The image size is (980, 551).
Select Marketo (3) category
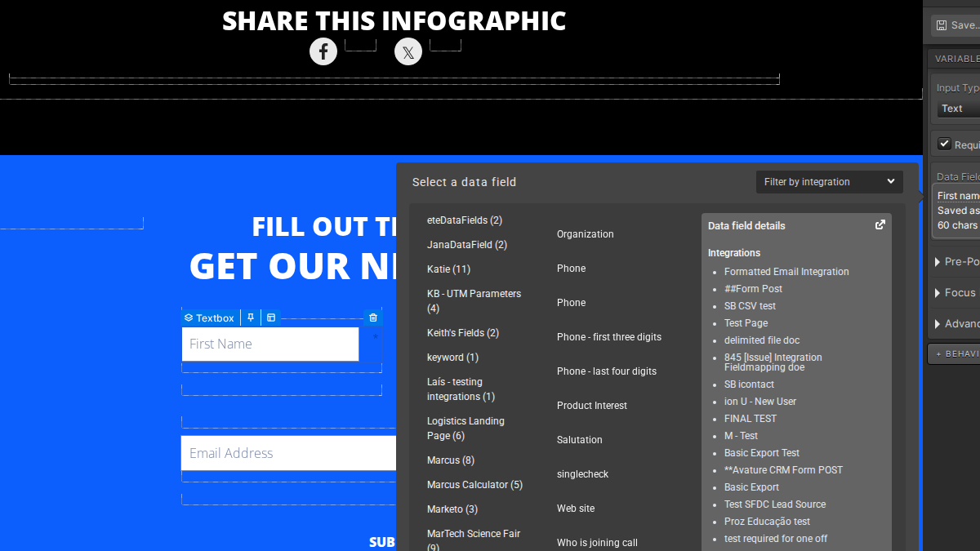coord(452,509)
